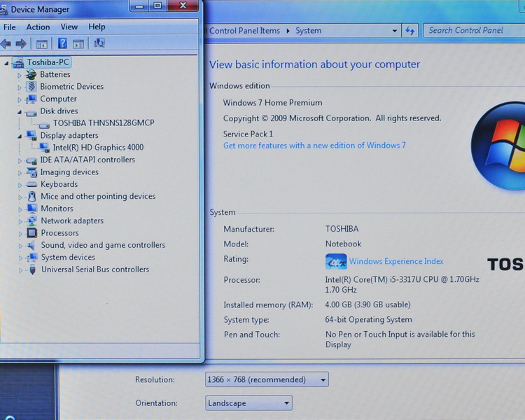Screen dimensions: 525x420
Task: Select the Display adapters category icon
Action: (x=31, y=136)
